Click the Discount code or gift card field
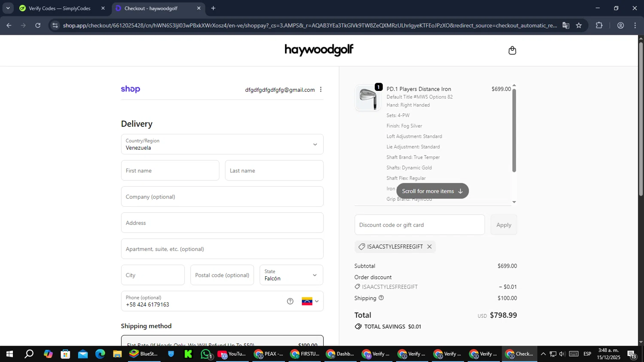This screenshot has height=362, width=644. tap(419, 225)
